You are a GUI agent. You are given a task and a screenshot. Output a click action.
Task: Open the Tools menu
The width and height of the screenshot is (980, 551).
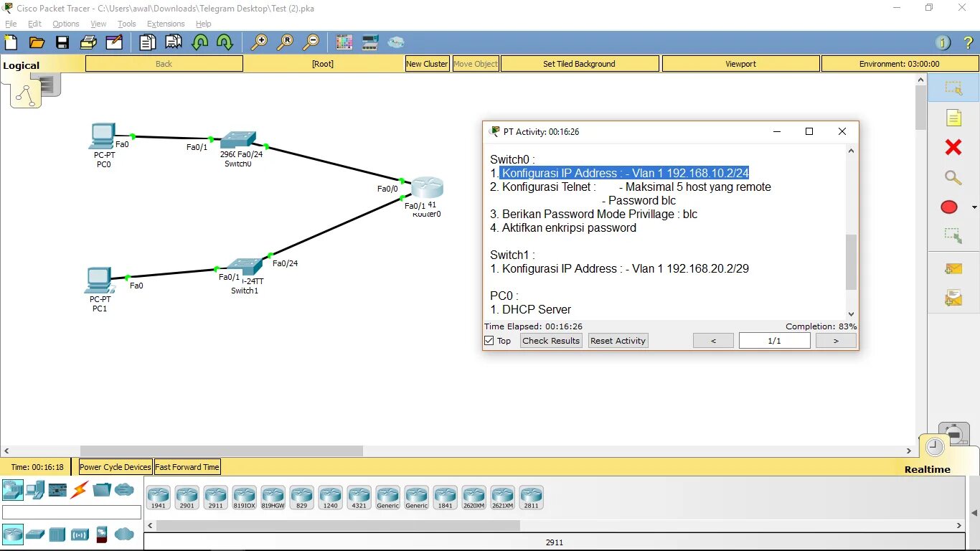[127, 24]
